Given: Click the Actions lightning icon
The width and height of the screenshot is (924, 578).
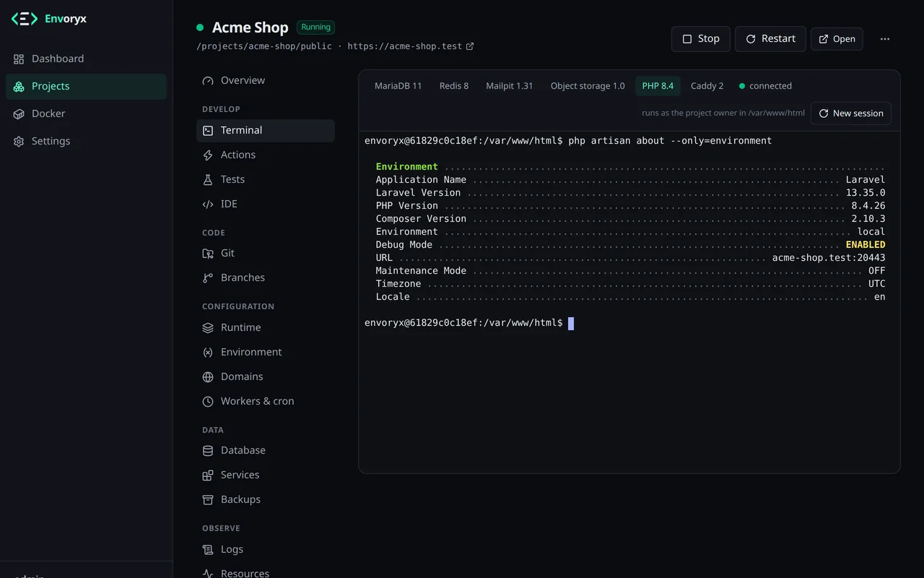Looking at the screenshot, I should tap(208, 155).
